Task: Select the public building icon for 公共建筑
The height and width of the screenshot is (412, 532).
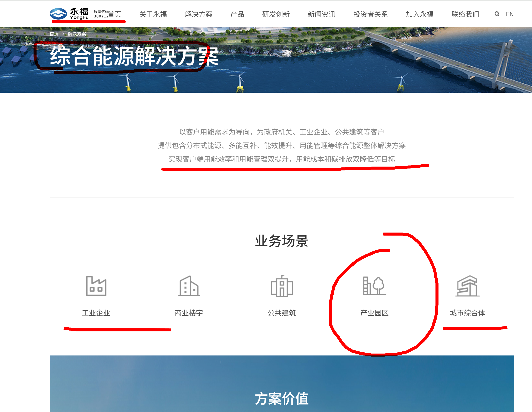Action: coord(282,286)
